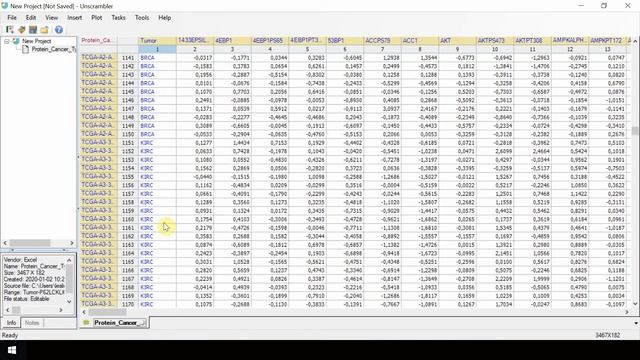Click the New Project icon in tree
Screen dimensions: 640x360
pyautogui.click(x=16, y=41)
